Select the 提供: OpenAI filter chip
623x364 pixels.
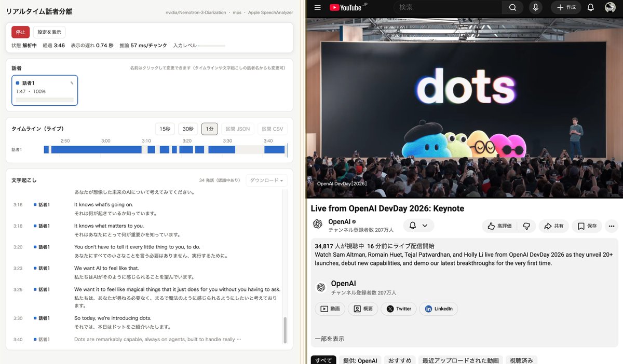360,360
